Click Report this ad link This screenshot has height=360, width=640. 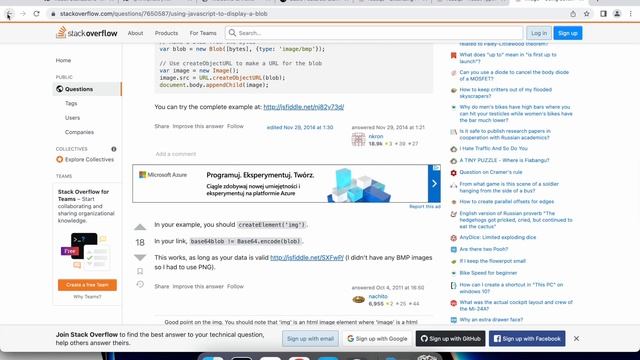[425, 207]
